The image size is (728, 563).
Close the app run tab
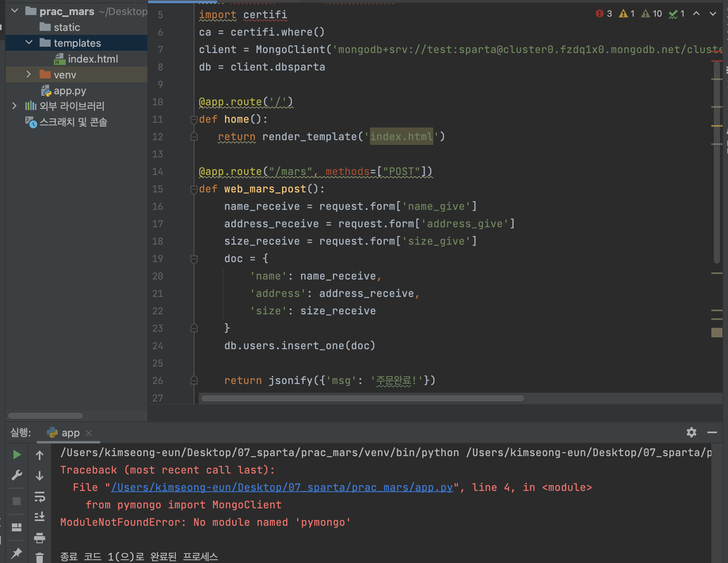(x=89, y=433)
